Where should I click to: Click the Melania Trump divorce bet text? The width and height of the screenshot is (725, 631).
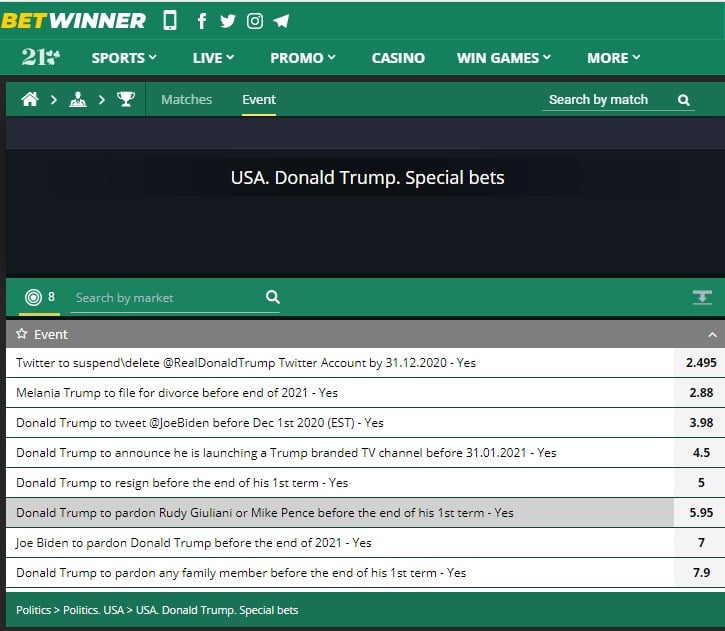click(x=177, y=393)
